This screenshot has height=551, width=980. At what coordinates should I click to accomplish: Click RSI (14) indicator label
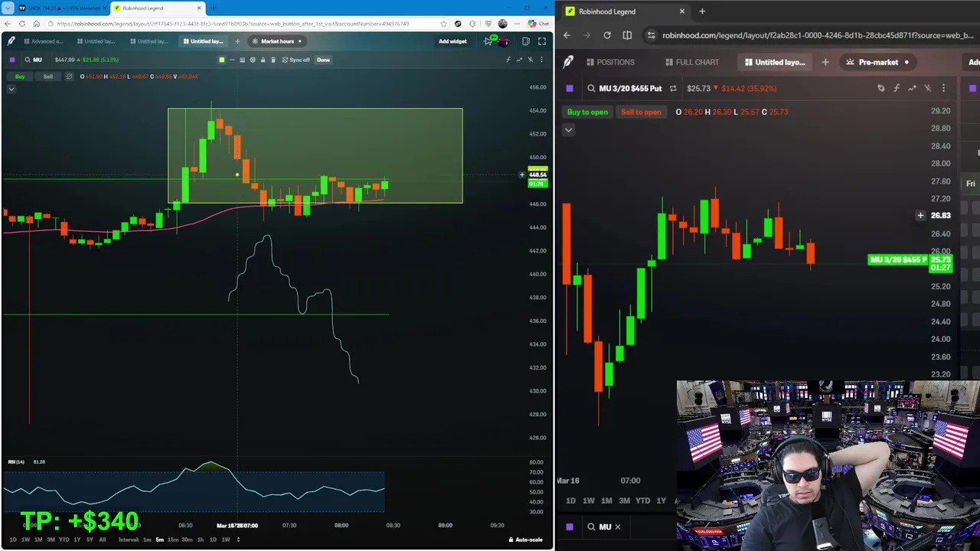click(16, 461)
